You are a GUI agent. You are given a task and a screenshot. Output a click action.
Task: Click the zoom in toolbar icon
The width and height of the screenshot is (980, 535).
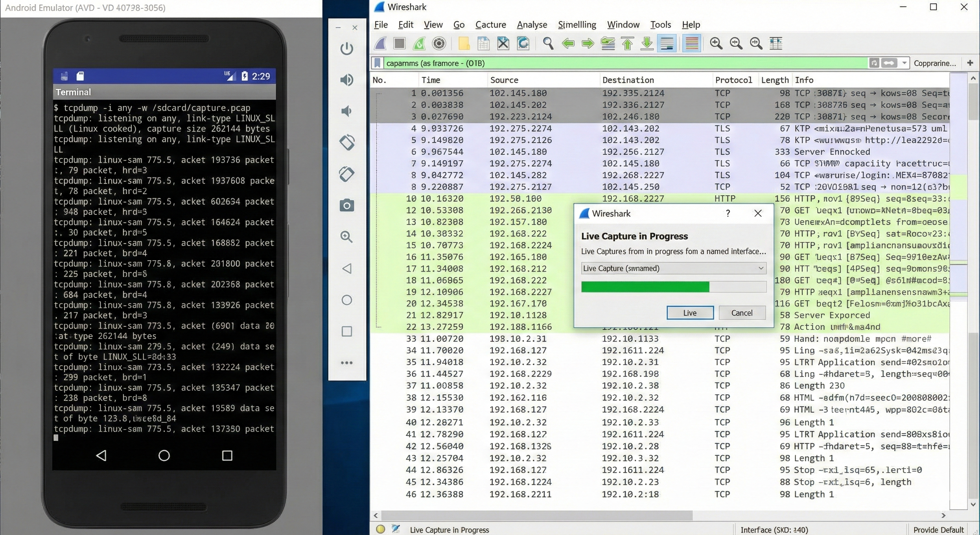716,44
